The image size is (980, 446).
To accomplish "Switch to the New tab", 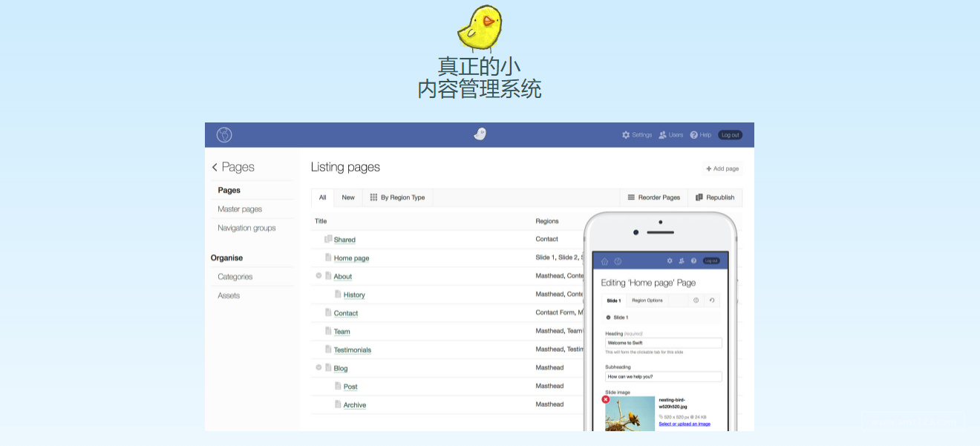I will [x=348, y=197].
